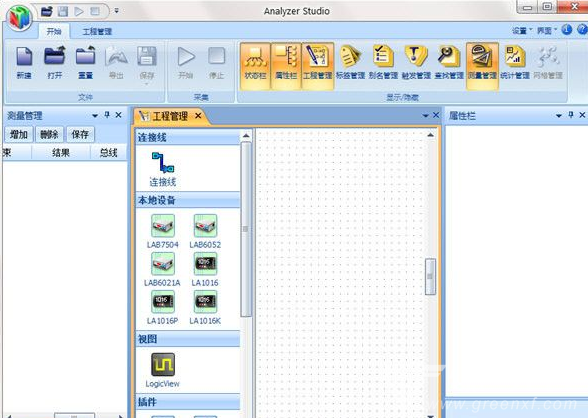
Task: Close the document area with its X
Action: (436, 115)
